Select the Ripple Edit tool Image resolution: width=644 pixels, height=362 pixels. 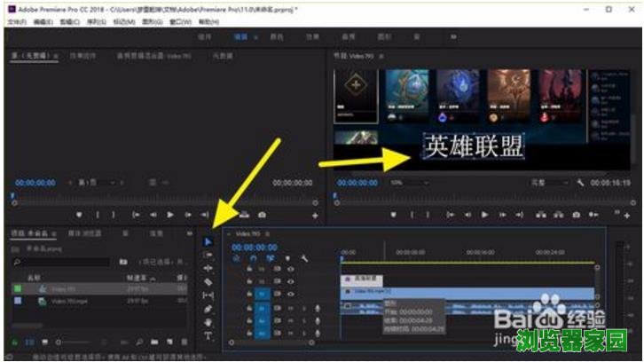pos(208,267)
